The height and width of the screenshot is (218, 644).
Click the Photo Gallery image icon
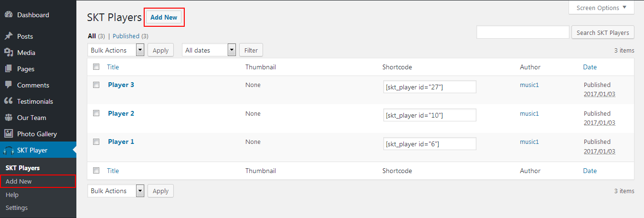click(x=8, y=134)
